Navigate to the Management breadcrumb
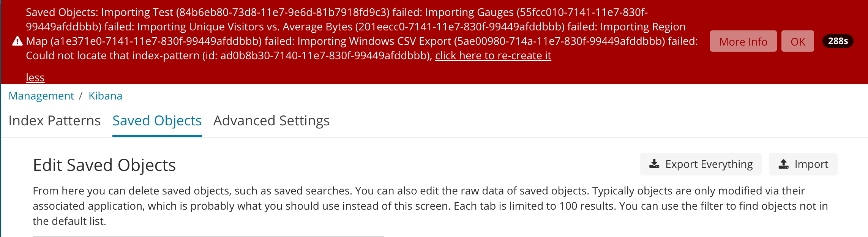This screenshot has height=237, width=868. (41, 96)
